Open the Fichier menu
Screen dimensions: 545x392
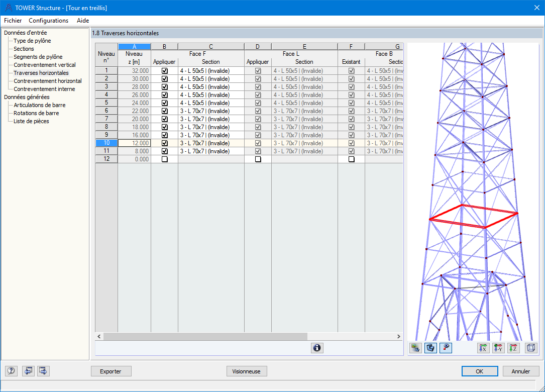click(x=13, y=21)
